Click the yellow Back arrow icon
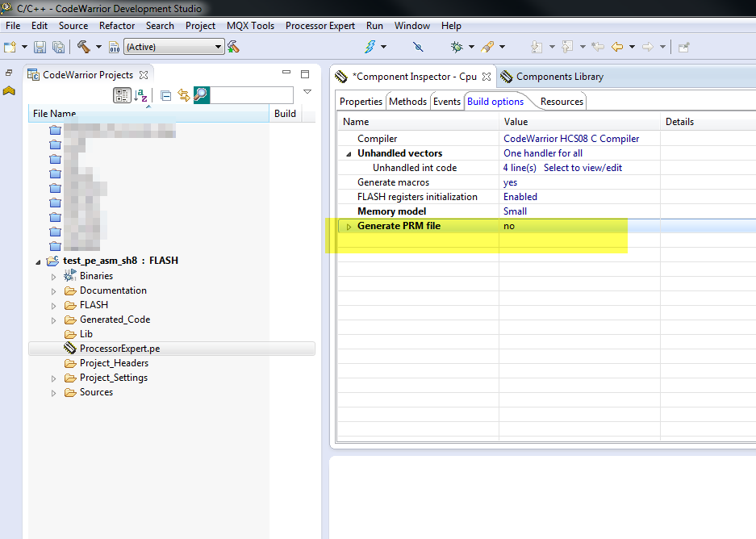756x539 pixels. (617, 47)
